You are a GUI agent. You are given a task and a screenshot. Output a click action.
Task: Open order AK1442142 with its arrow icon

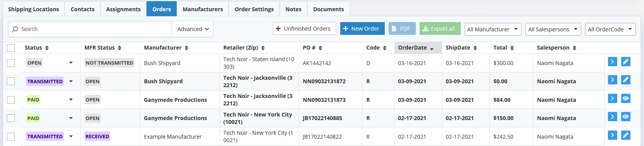coord(612,62)
